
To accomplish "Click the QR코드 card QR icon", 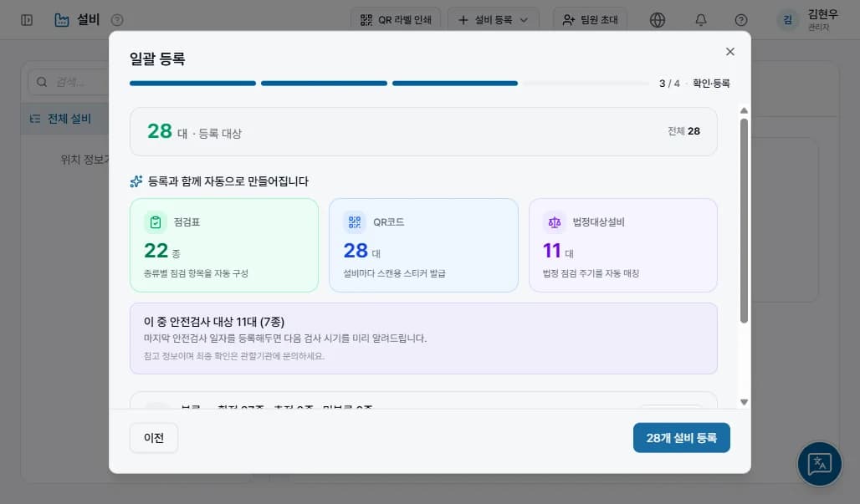I will [x=355, y=222].
